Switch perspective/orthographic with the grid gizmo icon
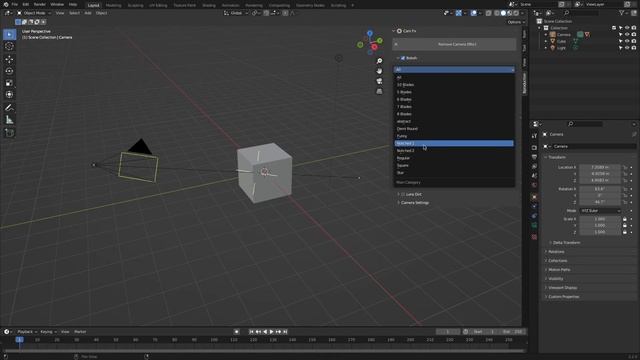Screen dimensions: 640x360 [379, 91]
